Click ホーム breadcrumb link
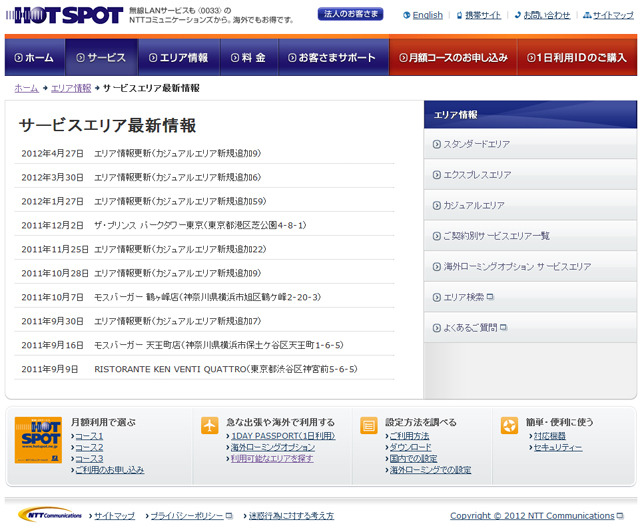Viewport: 640px width, 530px height. [27, 88]
